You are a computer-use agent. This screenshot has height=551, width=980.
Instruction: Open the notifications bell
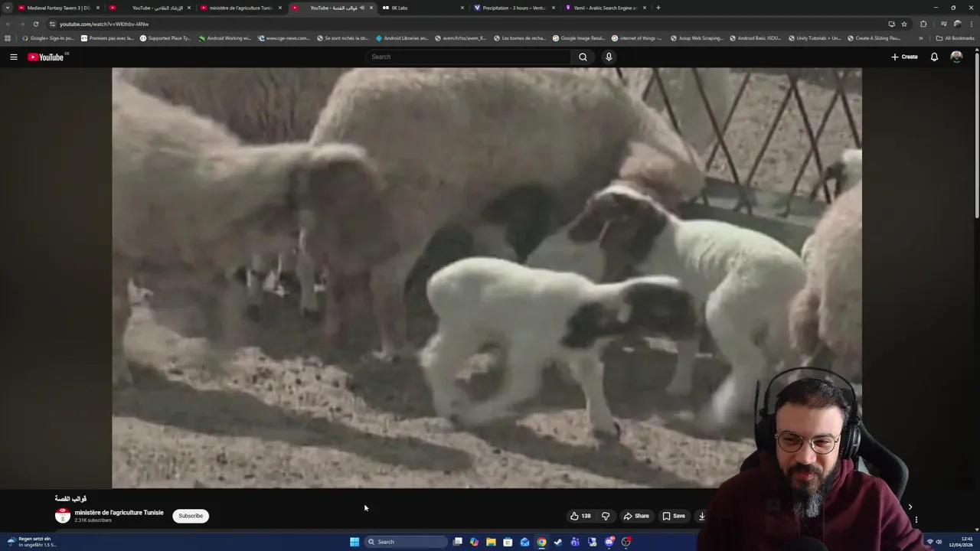tap(934, 57)
